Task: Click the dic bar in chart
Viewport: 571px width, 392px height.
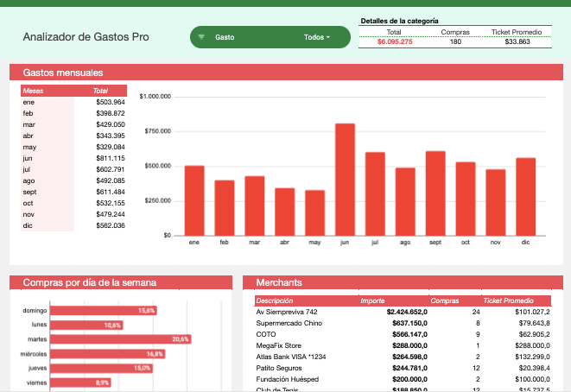Action: (x=525, y=196)
